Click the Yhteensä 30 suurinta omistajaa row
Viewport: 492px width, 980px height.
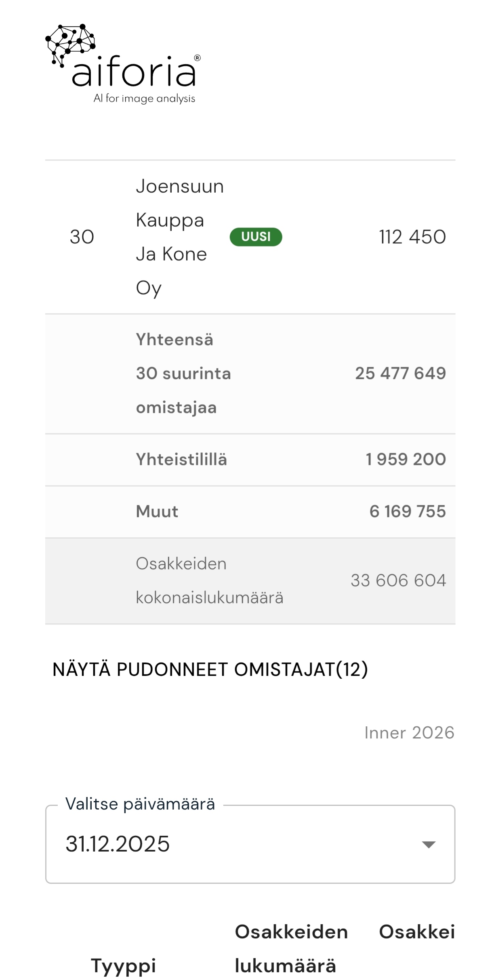point(183,373)
